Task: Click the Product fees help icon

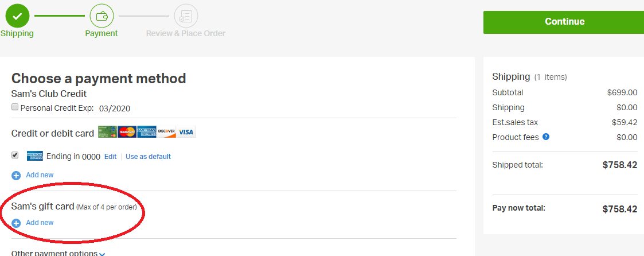Action: pyautogui.click(x=546, y=137)
